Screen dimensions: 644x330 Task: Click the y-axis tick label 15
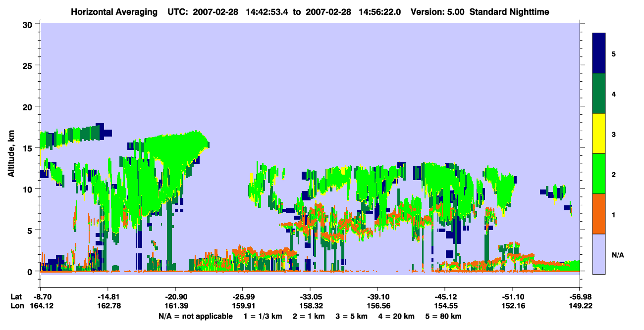[x=29, y=147]
